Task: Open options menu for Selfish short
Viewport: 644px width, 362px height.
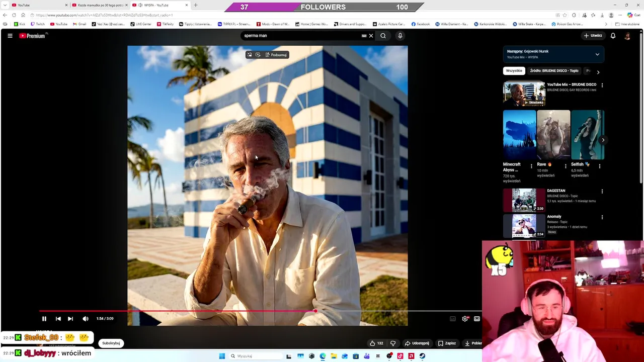Action: pyautogui.click(x=600, y=166)
